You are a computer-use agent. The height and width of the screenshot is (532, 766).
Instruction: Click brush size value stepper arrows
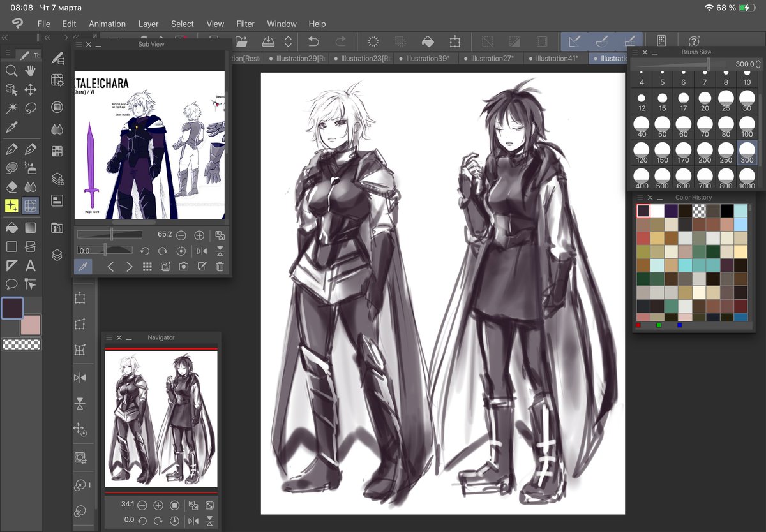pos(758,64)
